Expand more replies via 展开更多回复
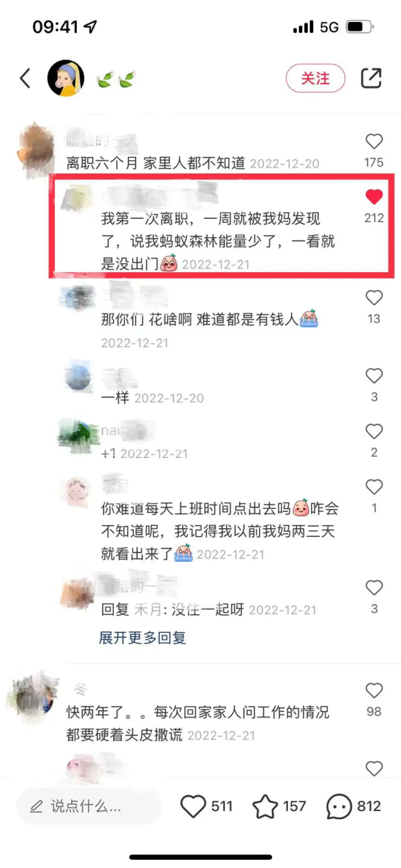The width and height of the screenshot is (401, 868). tap(142, 638)
